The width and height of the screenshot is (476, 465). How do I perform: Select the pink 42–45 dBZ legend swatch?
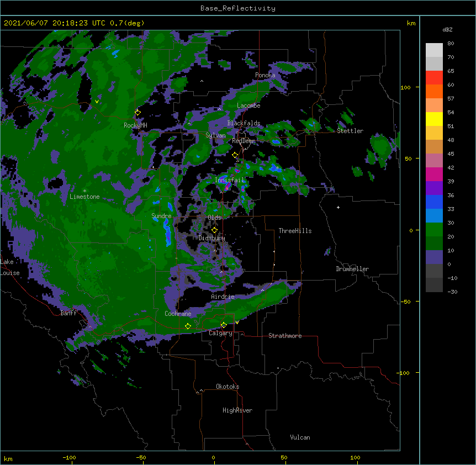[x=434, y=161]
